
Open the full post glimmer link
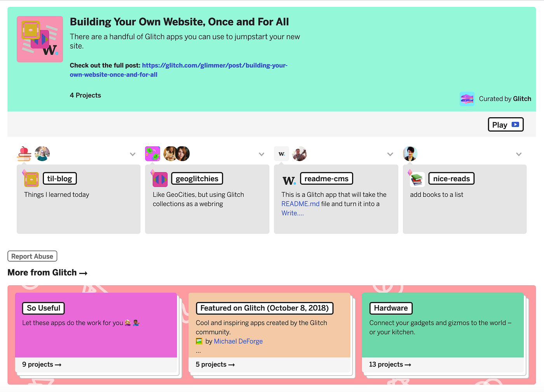pos(214,65)
